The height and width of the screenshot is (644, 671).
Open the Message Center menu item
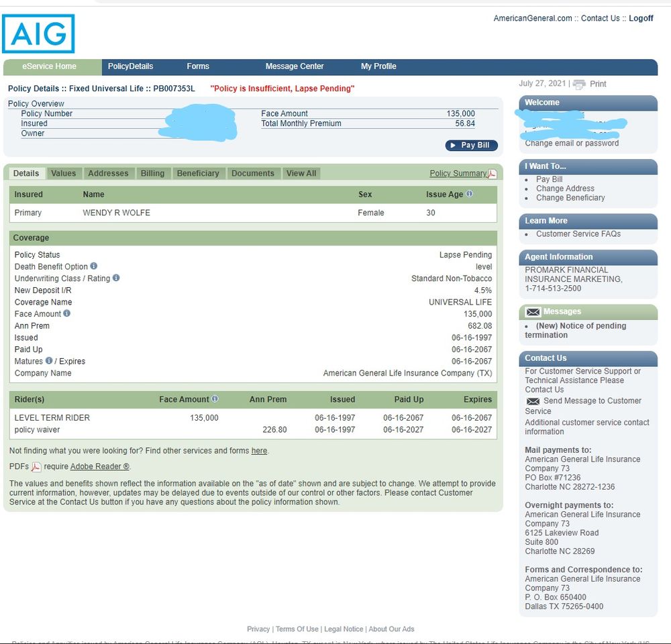[294, 66]
